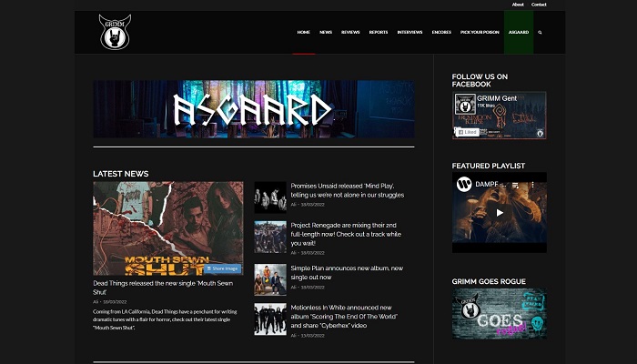Play the featured playlist video

(x=499, y=212)
